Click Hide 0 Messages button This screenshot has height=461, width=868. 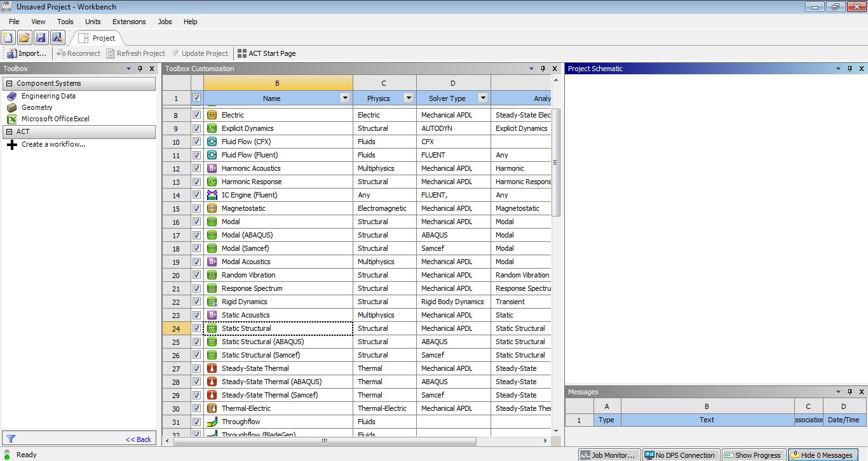[822, 455]
